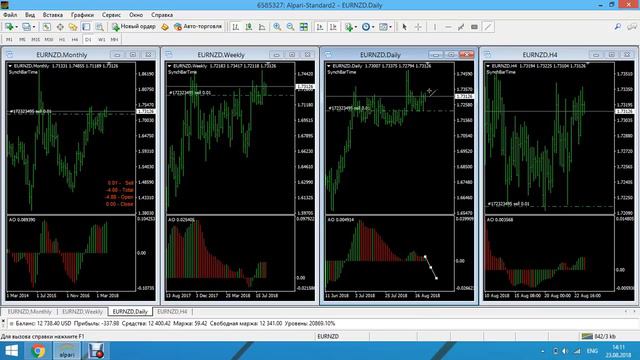The width and height of the screenshot is (640, 360).
Task: Switch to the EURNZD.H4 bottom tab
Action: point(172,311)
